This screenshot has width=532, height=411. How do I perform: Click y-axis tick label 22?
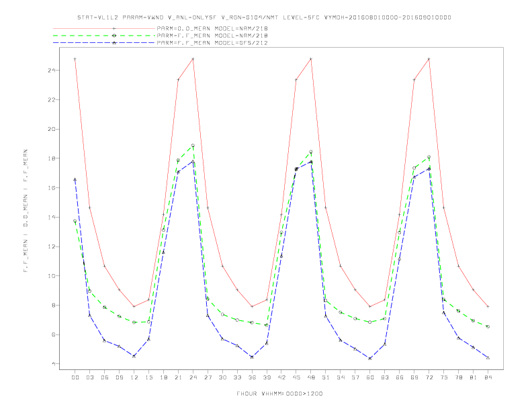pyautogui.click(x=51, y=99)
